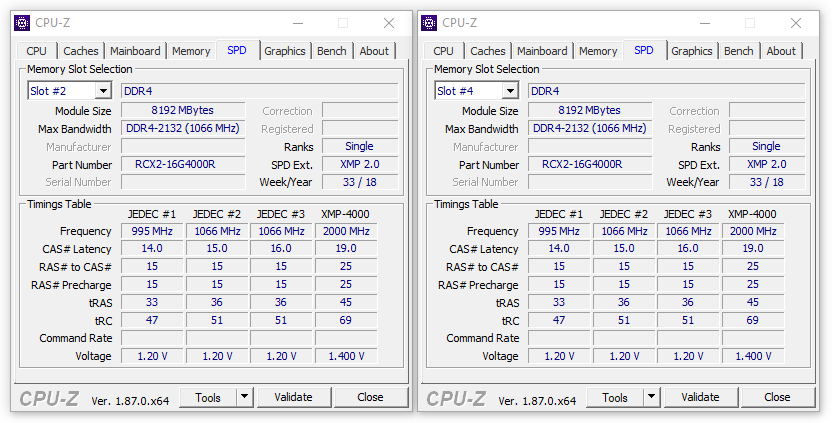Click Tools button in left window

tap(208, 398)
